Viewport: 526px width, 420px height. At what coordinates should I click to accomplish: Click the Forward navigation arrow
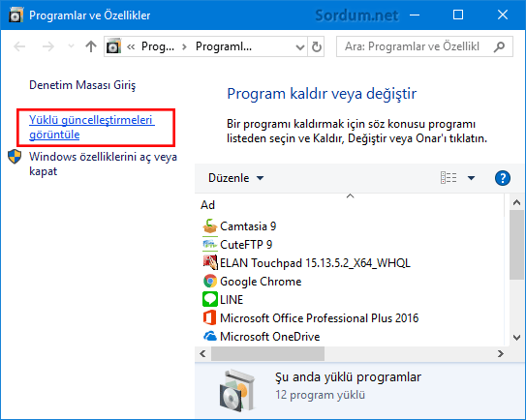48,46
